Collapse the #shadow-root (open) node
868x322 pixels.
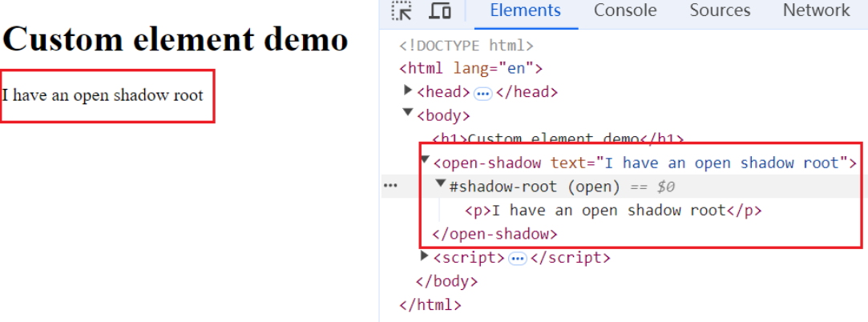(x=441, y=183)
